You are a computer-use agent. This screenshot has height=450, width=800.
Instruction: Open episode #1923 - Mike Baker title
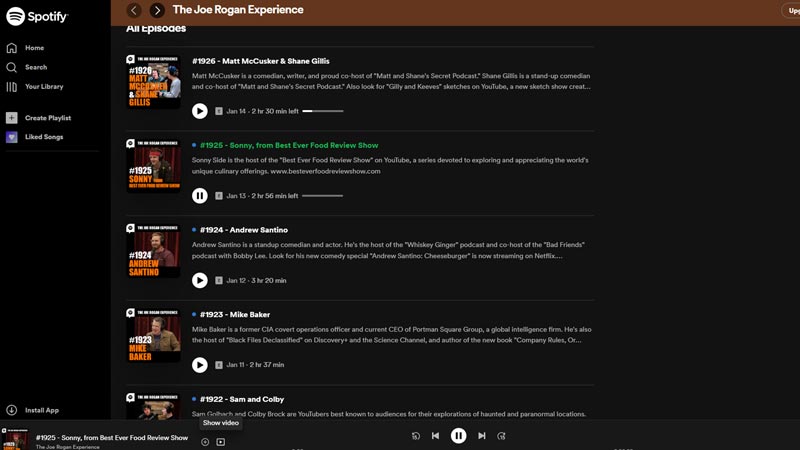(235, 315)
